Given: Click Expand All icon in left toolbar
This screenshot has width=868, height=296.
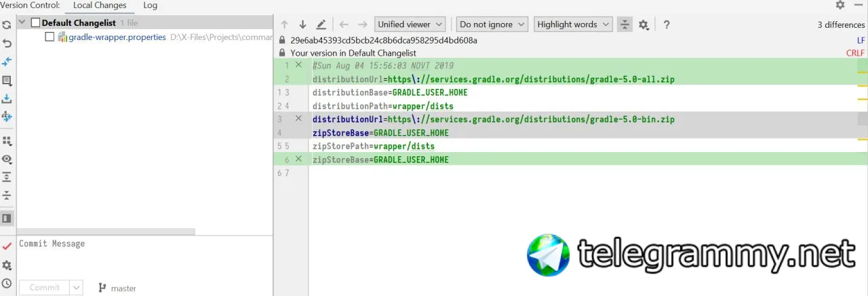Looking at the screenshot, I should (7, 177).
